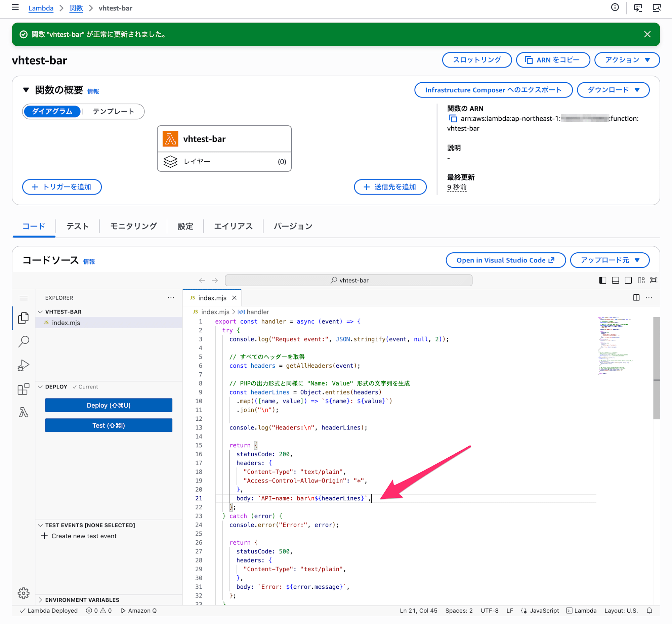The width and height of the screenshot is (672, 624).
Task: Select the ダイアグラム view toggle
Action: coord(52,112)
